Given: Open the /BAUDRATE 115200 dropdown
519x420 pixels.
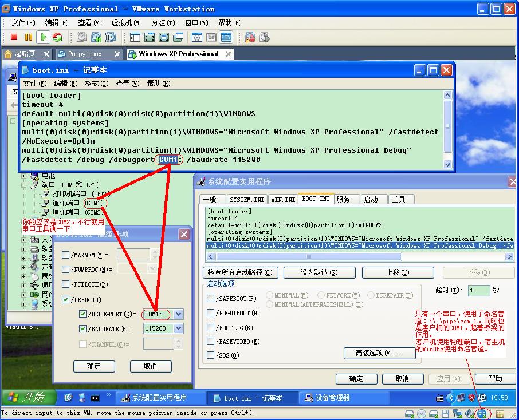Looking at the screenshot, I should (x=178, y=328).
